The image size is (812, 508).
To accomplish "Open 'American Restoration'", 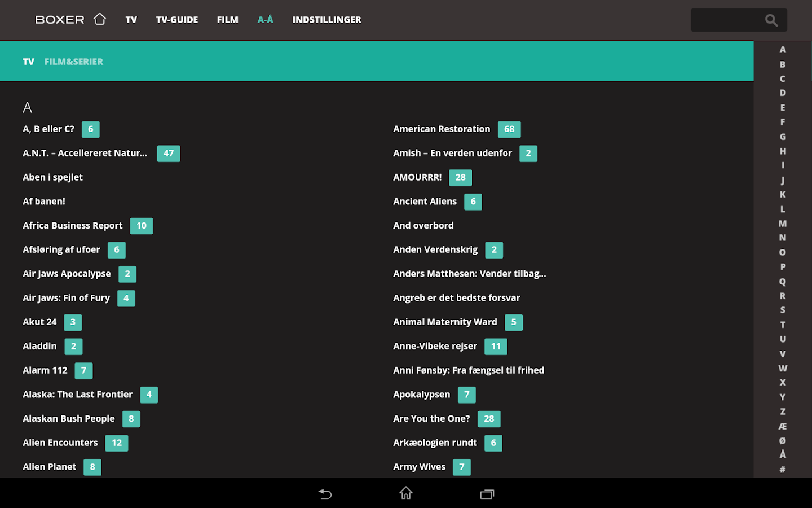I will (x=442, y=129).
